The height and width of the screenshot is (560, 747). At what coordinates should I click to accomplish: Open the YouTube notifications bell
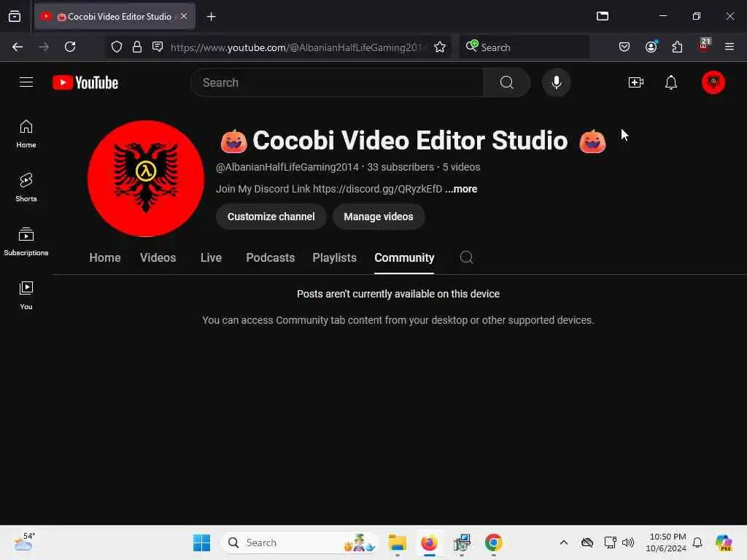pos(671,82)
